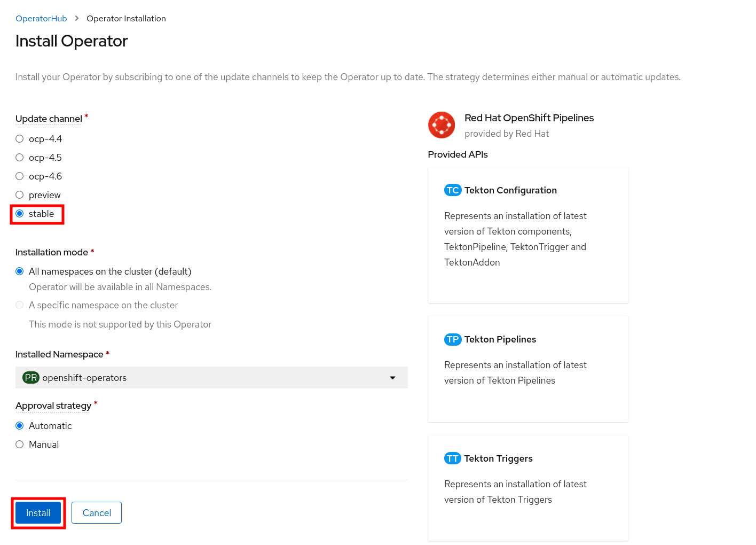The width and height of the screenshot is (756, 545).
Task: Click the Tekton Triggers card title
Action: (498, 458)
